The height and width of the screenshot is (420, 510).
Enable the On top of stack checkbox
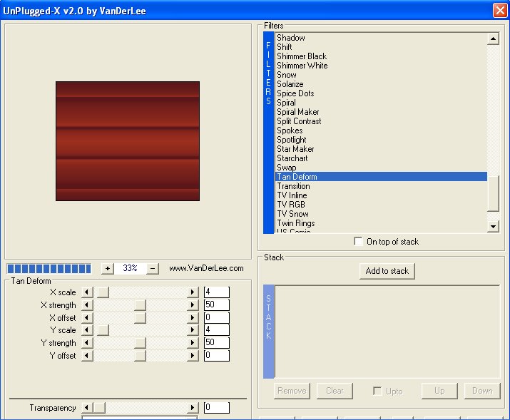pyautogui.click(x=358, y=242)
